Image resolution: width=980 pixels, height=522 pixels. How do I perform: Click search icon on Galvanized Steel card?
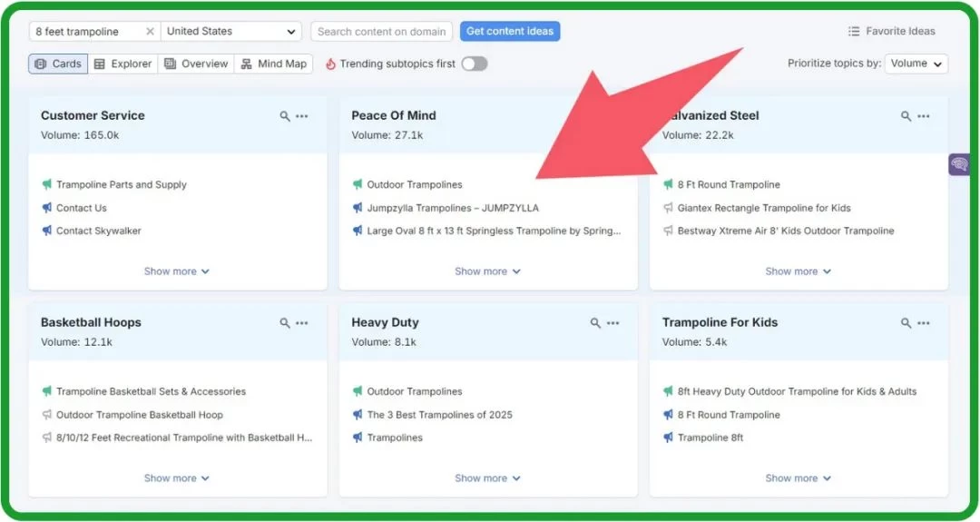pos(906,116)
